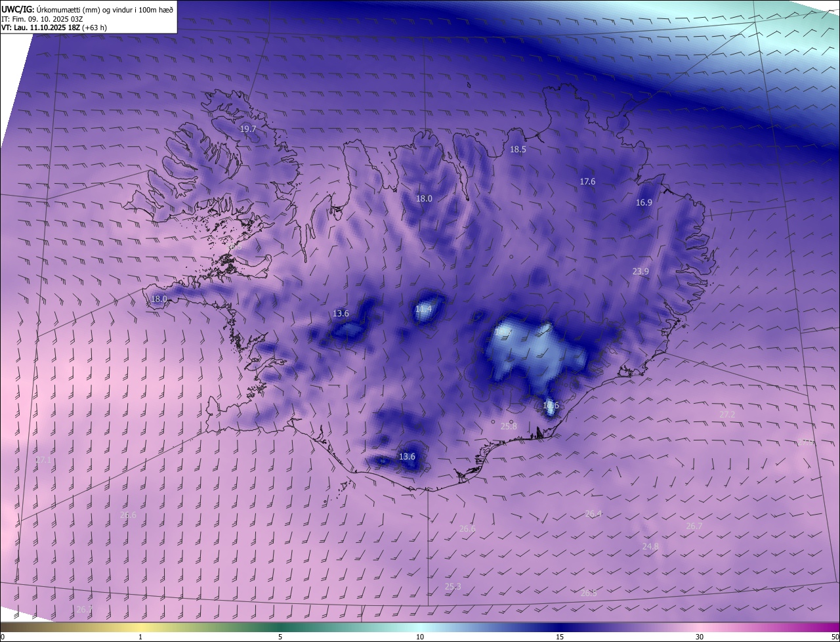840x642 pixels.
Task: Click the 18.0 value on the Snæfellsnes peninsula
Action: pos(159,299)
